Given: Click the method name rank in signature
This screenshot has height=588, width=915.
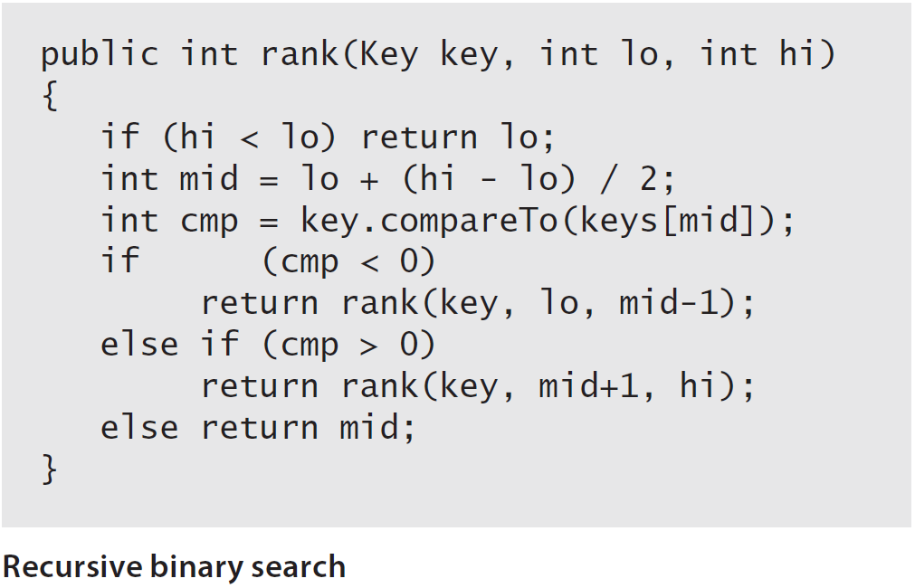Looking at the screenshot, I should (300, 54).
